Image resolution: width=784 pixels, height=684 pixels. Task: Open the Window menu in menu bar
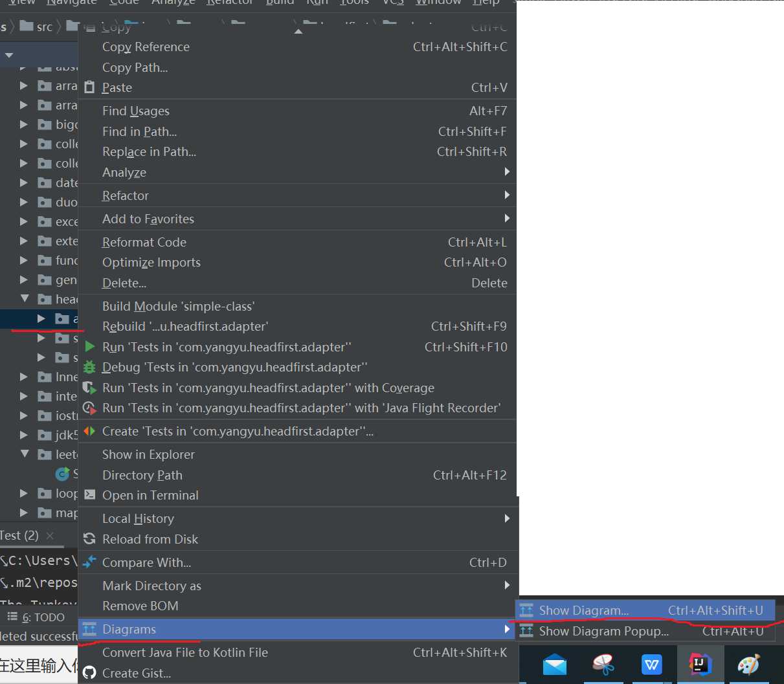[x=438, y=3]
